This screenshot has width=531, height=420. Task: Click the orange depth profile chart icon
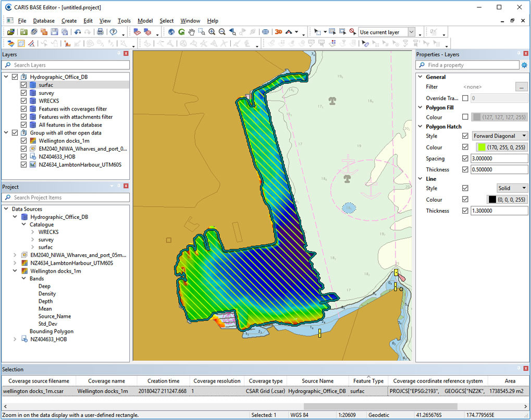tap(67, 43)
